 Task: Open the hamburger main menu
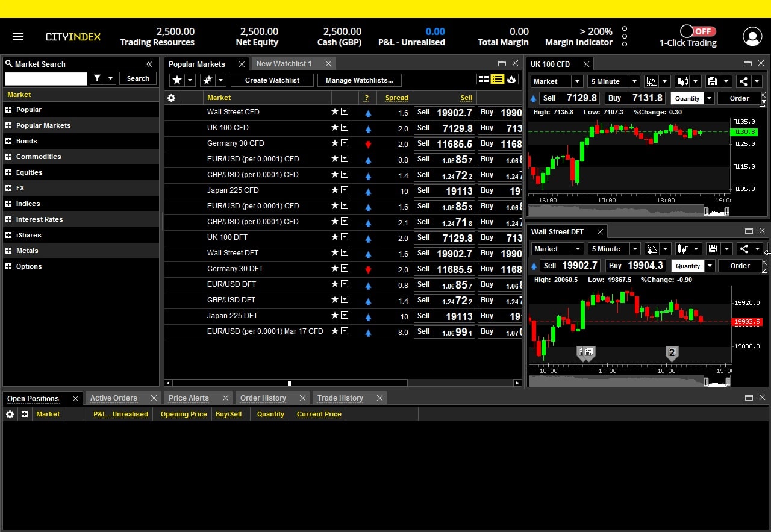click(18, 37)
